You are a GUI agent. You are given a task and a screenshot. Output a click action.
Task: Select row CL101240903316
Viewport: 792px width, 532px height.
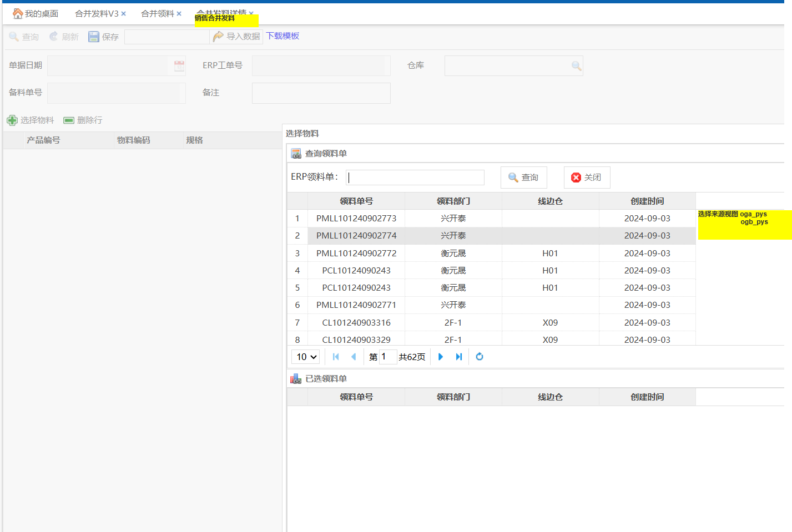click(x=492, y=322)
